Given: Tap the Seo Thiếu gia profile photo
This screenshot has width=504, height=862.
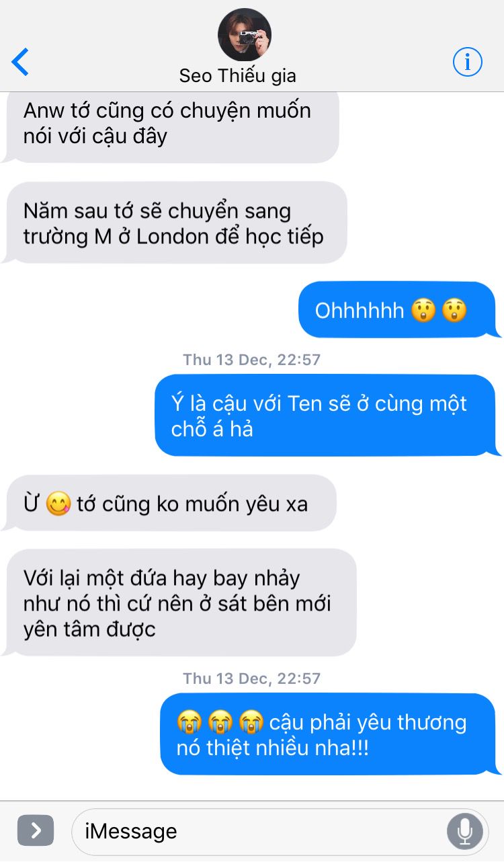Looking at the screenshot, I should pos(245,35).
